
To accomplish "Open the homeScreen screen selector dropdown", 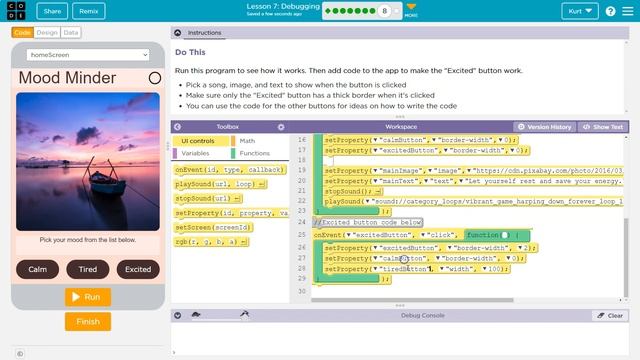I will pyautogui.click(x=88, y=55).
